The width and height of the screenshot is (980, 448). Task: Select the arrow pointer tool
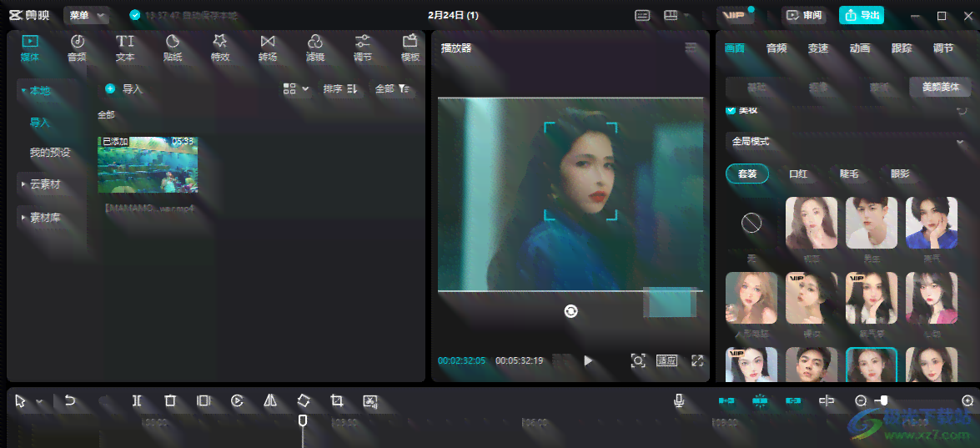21,401
